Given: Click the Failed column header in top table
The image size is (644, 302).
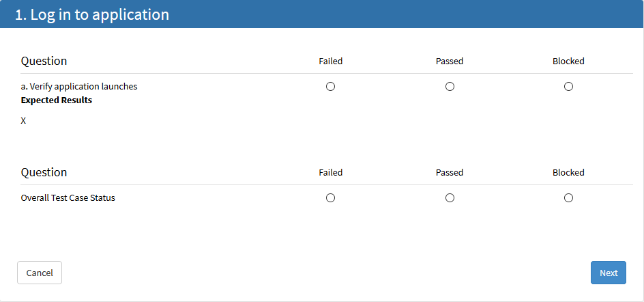Looking at the screenshot, I should [331, 61].
